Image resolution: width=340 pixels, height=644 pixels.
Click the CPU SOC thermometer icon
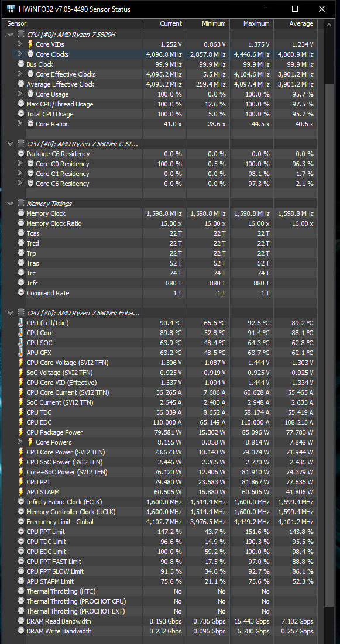pos(21,343)
